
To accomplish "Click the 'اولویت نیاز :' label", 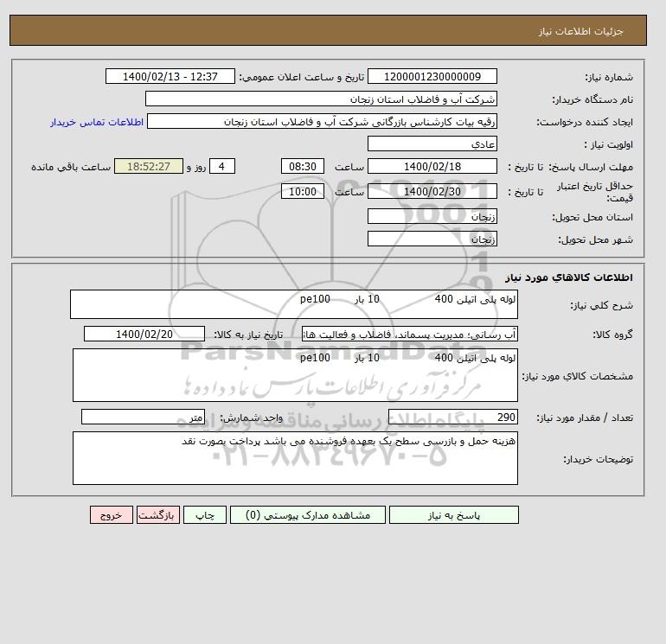I will 609,144.
